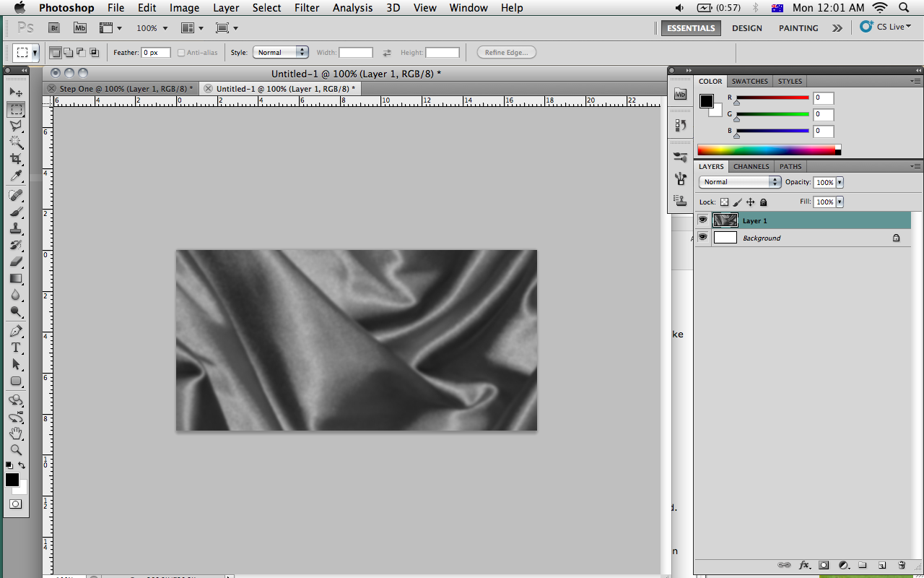This screenshot has width=924, height=578.
Task: Switch to the Channels tab
Action: tap(751, 166)
